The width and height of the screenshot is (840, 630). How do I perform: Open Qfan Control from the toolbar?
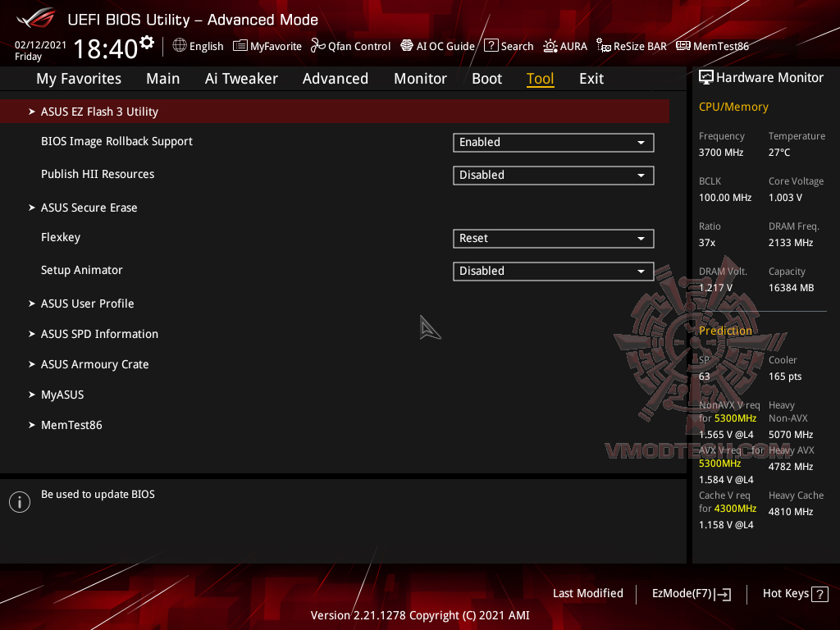click(x=350, y=46)
